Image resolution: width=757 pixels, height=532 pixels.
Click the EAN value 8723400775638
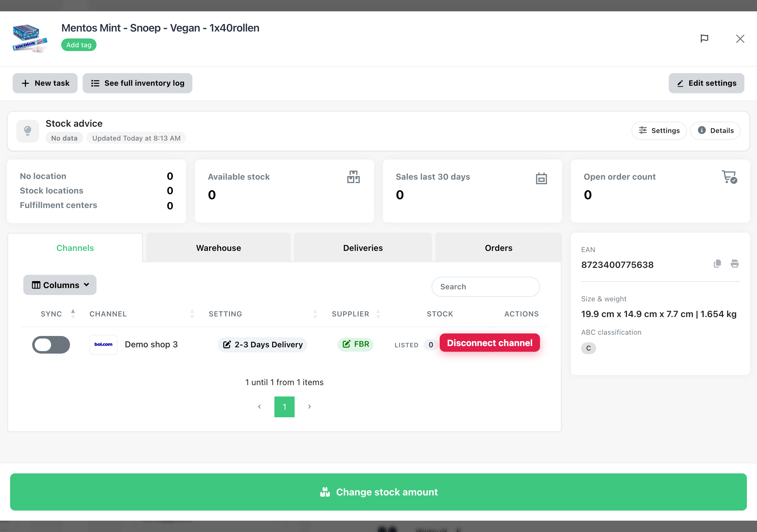tap(617, 265)
